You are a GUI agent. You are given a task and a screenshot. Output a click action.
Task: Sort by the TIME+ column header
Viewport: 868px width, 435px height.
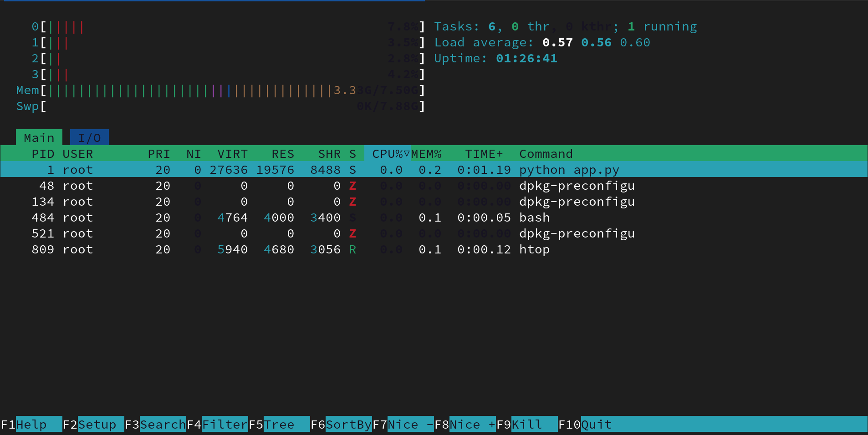[484, 154]
